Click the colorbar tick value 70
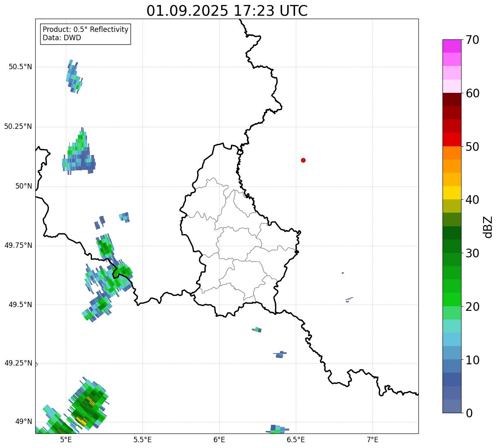This screenshot has height=448, width=498. click(473, 40)
